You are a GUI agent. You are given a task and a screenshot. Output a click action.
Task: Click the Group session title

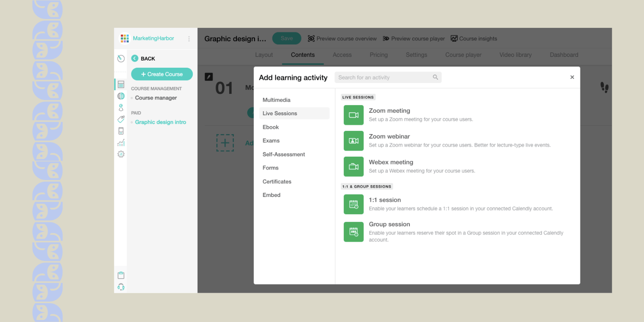coord(389,224)
